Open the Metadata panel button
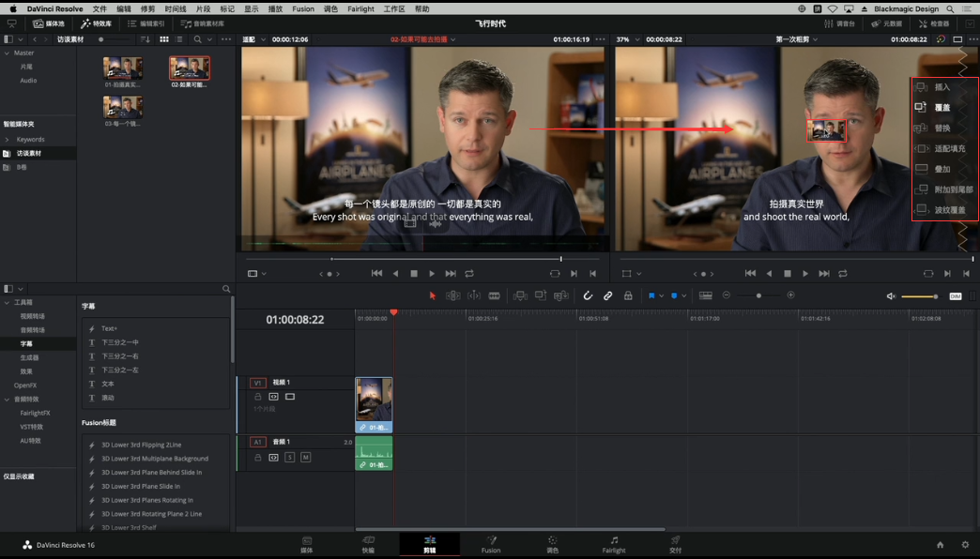The height and width of the screenshot is (559, 980). coord(887,23)
